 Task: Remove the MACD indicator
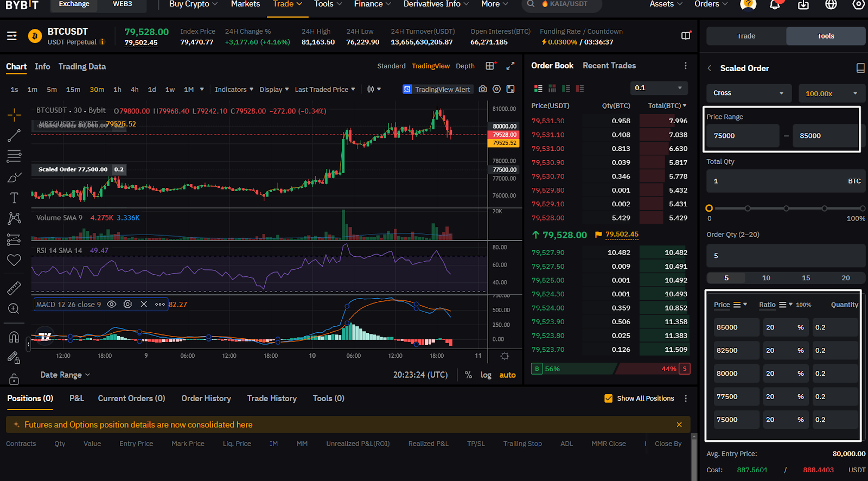click(144, 305)
